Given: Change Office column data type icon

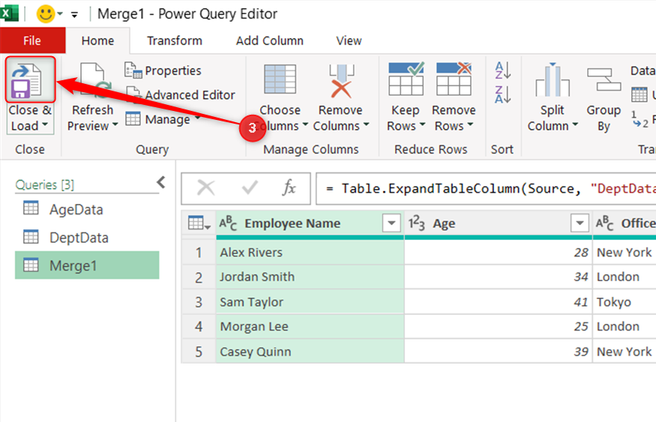Looking at the screenshot, I should [x=605, y=223].
